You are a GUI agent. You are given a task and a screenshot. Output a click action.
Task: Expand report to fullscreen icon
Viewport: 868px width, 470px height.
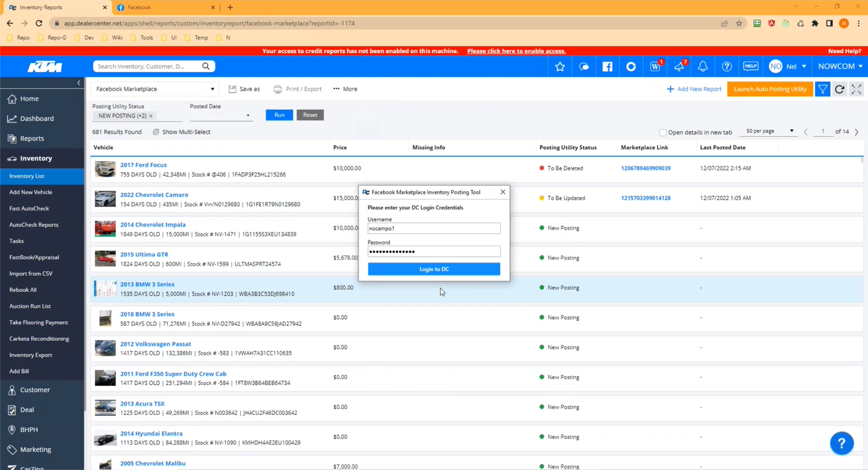click(x=857, y=89)
